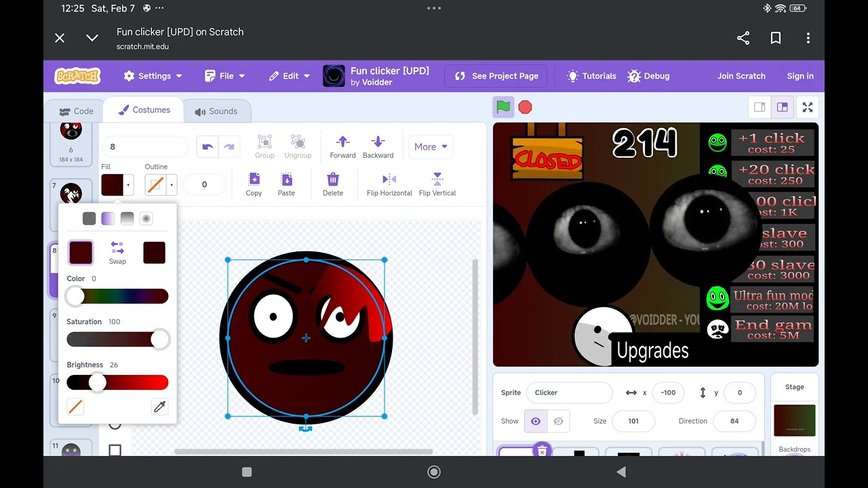
Task: Expand the More tools dropdown
Action: tap(431, 146)
